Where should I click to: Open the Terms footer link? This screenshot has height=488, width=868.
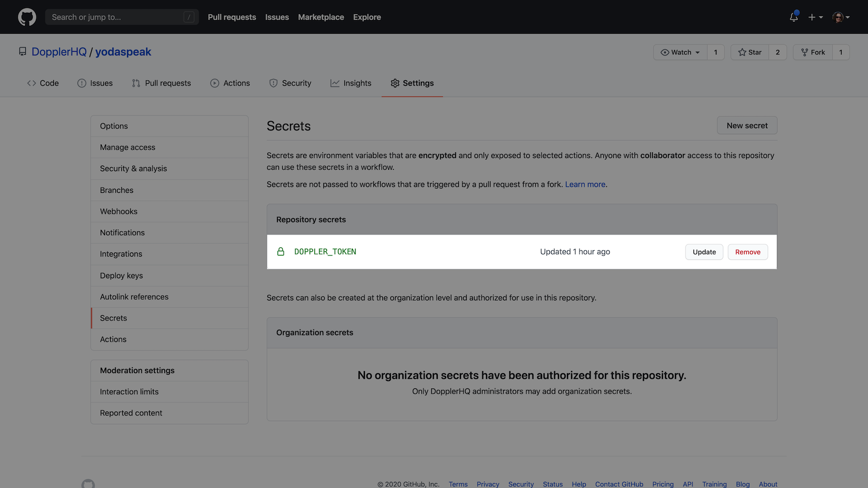click(x=458, y=484)
